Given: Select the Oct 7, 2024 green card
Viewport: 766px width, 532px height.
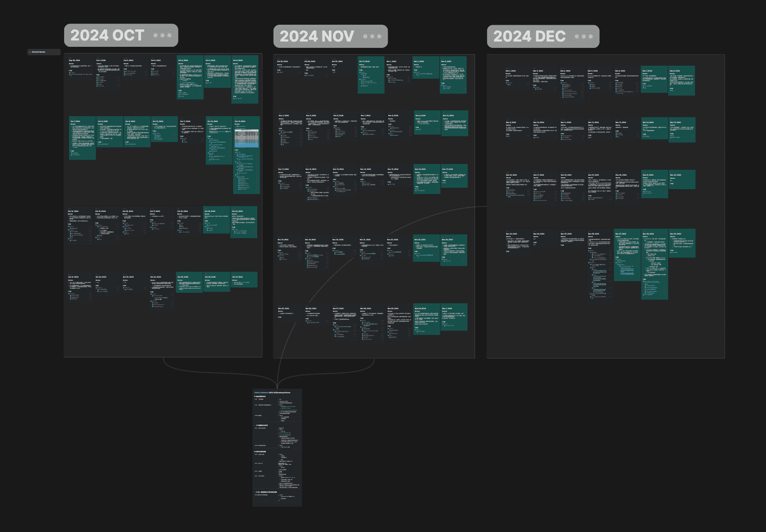Looking at the screenshot, I should 83,139.
